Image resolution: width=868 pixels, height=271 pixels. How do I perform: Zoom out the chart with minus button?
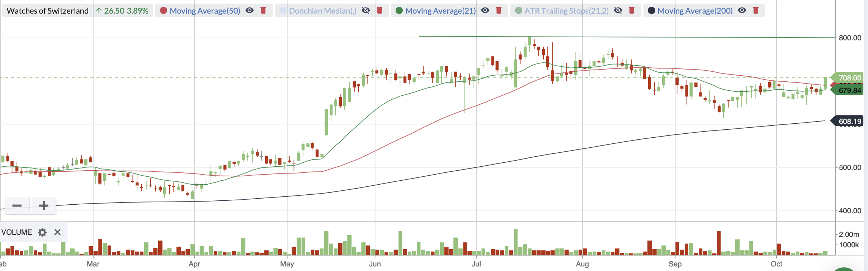pyautogui.click(x=17, y=205)
